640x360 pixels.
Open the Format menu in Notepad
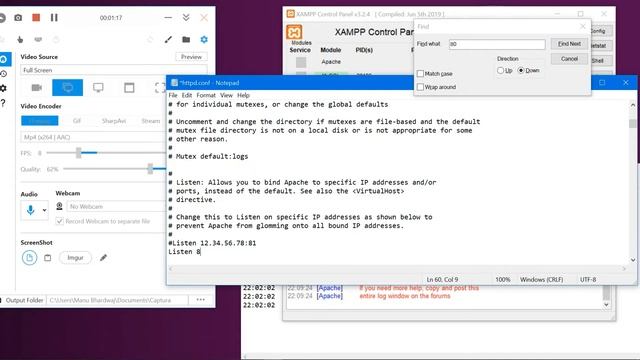tap(206, 95)
